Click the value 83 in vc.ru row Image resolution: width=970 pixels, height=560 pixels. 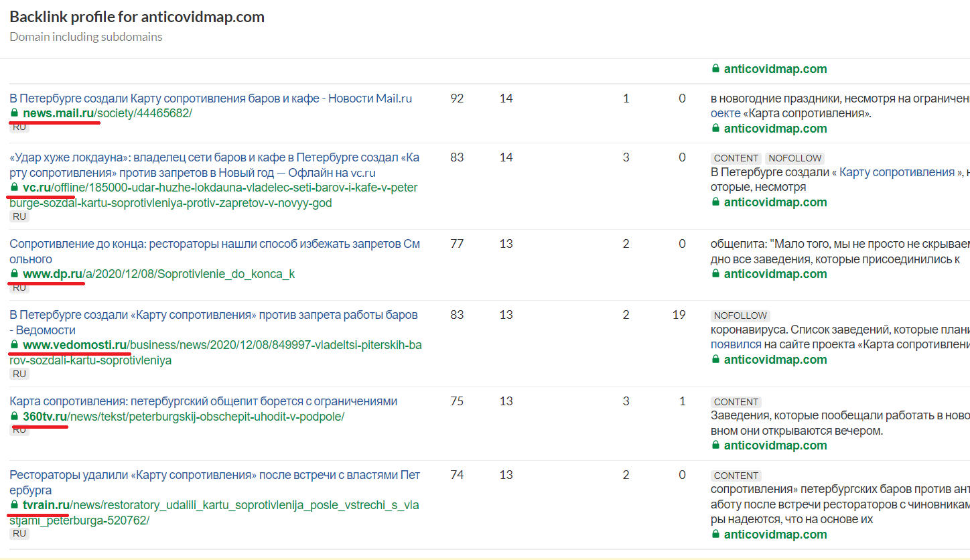click(457, 157)
